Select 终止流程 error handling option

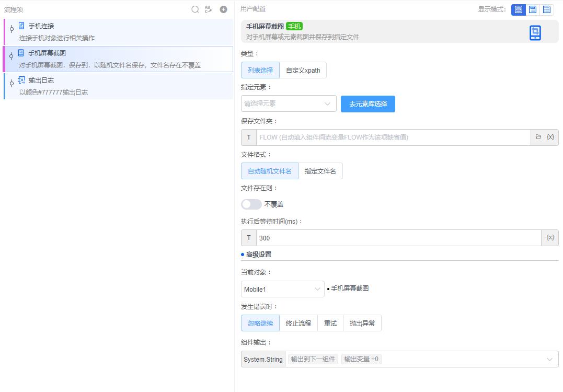tap(298, 323)
